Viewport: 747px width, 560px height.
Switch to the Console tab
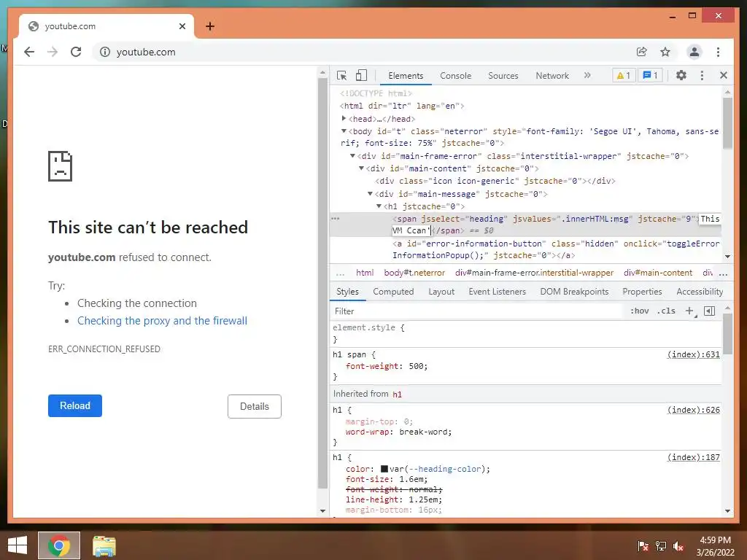click(x=455, y=76)
